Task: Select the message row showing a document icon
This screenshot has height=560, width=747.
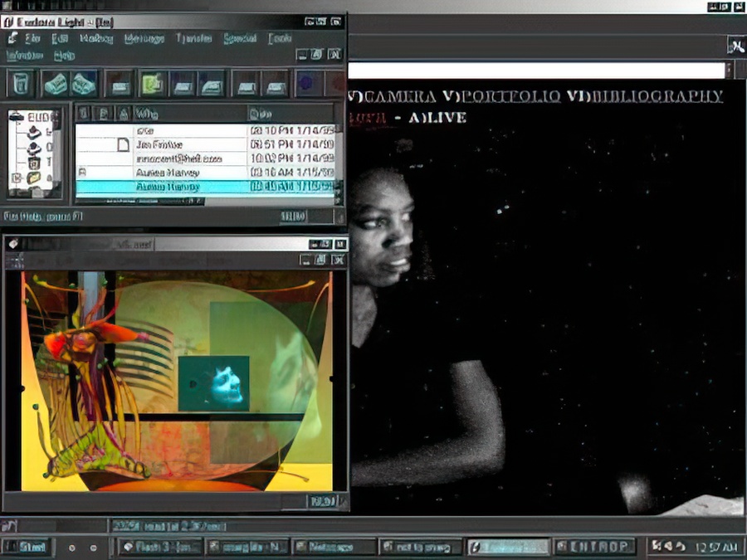Action: [x=205, y=144]
